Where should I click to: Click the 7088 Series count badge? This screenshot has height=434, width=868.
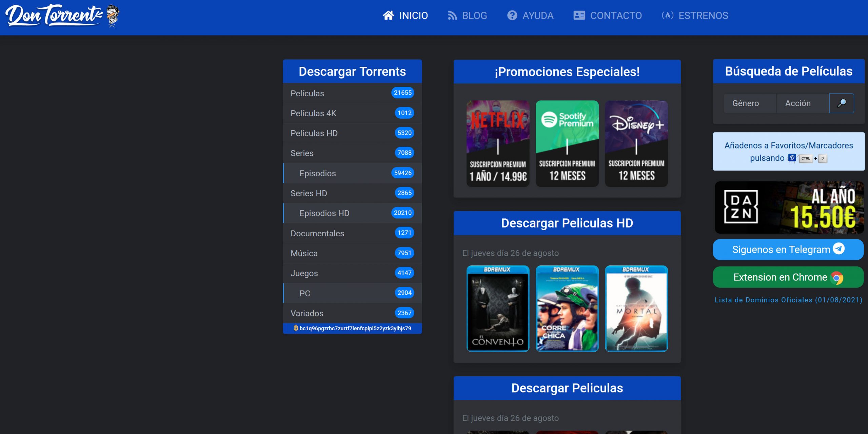(x=405, y=153)
